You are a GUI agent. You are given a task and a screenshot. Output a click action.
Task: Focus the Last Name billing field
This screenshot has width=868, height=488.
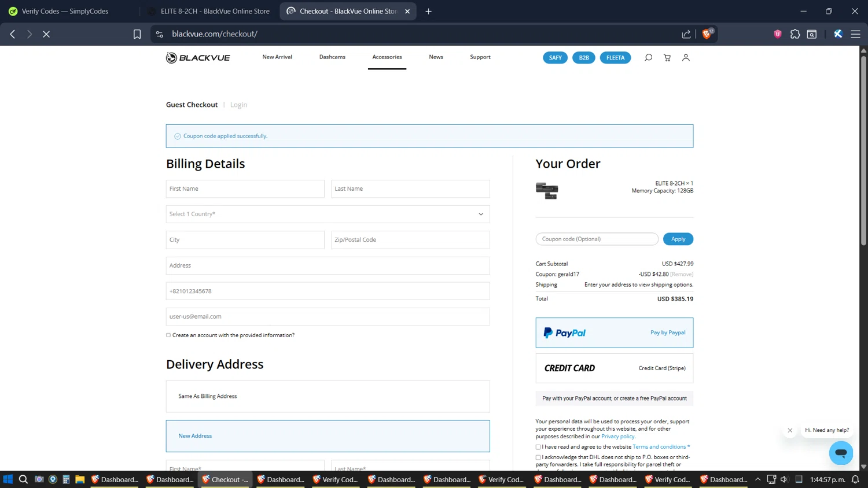[410, 189]
